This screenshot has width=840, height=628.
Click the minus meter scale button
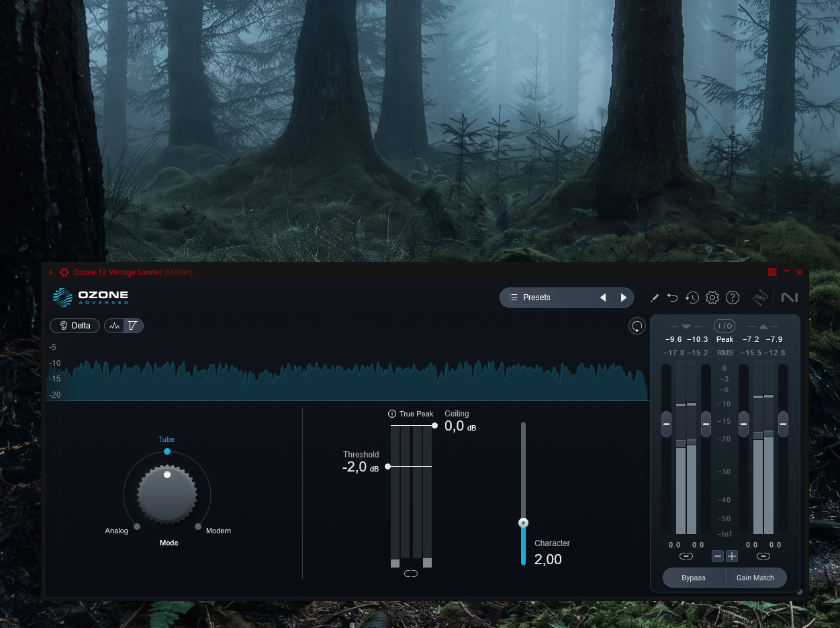click(x=718, y=556)
